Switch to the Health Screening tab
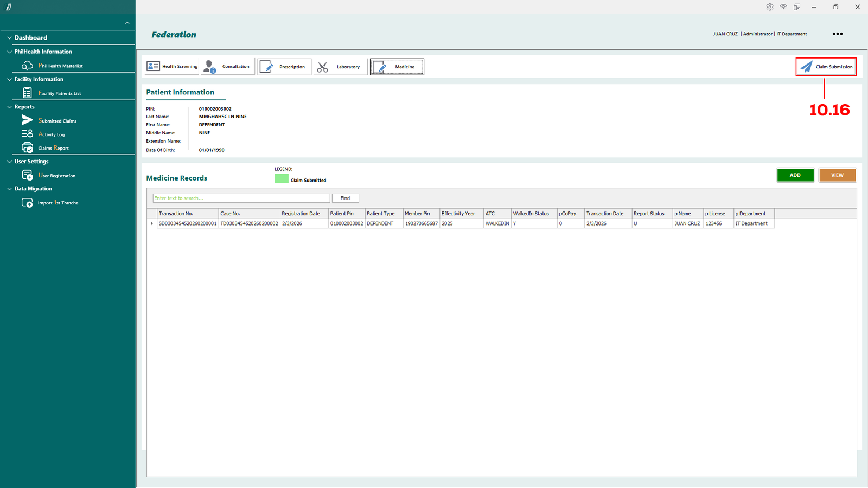The width and height of the screenshot is (868, 488). coord(172,67)
